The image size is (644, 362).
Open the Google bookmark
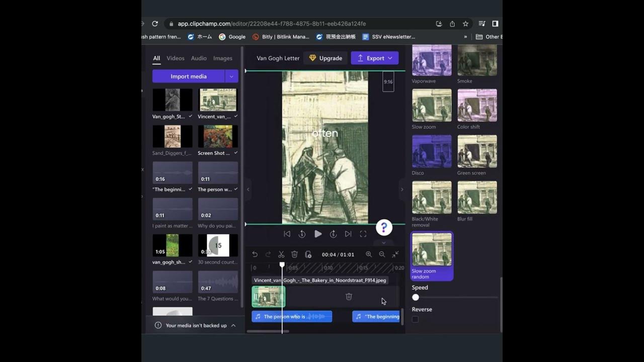232,37
